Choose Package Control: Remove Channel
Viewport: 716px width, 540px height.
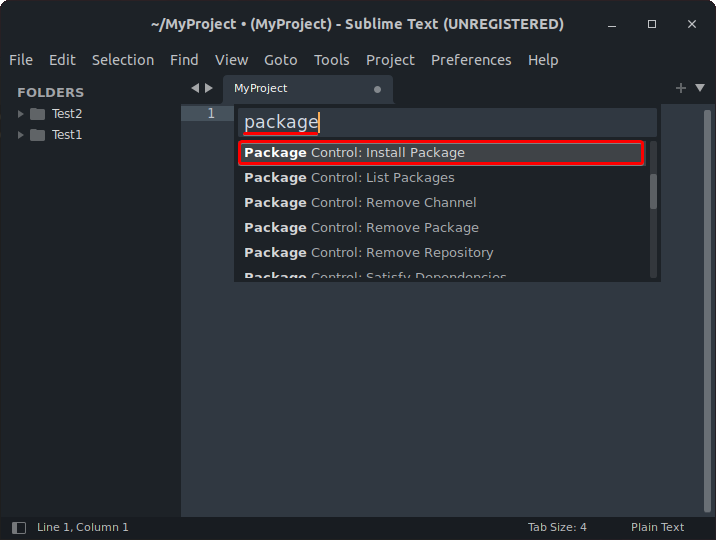(x=442, y=203)
